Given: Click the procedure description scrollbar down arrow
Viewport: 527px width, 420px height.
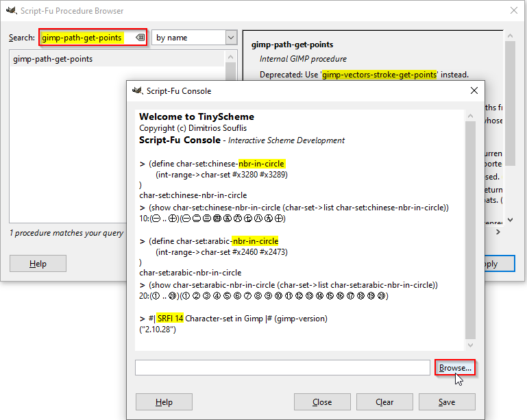Looking at the screenshot, I should 510,220.
